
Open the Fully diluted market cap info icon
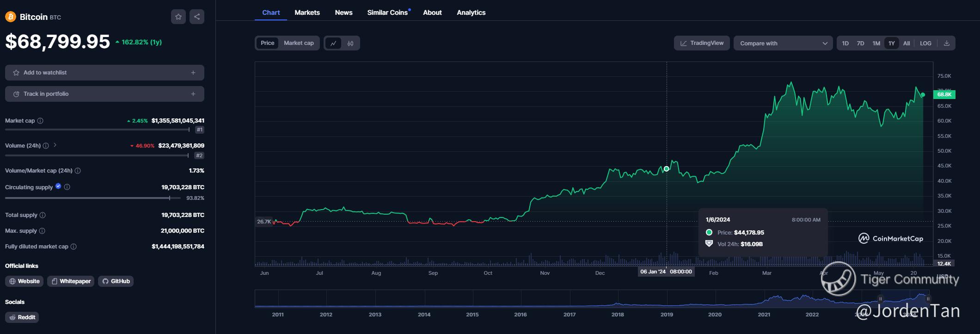(x=73, y=247)
